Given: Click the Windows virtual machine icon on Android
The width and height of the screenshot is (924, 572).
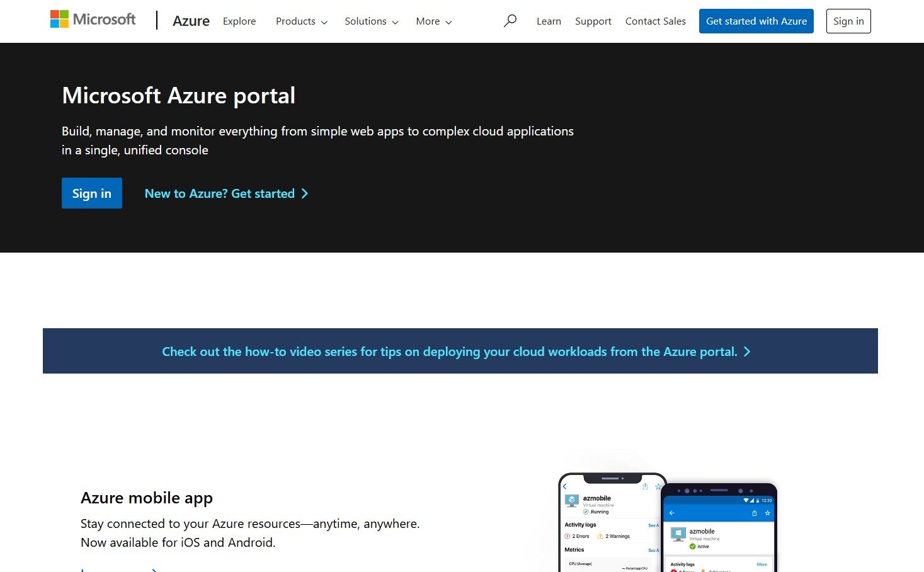Looking at the screenshot, I should coord(678,535).
